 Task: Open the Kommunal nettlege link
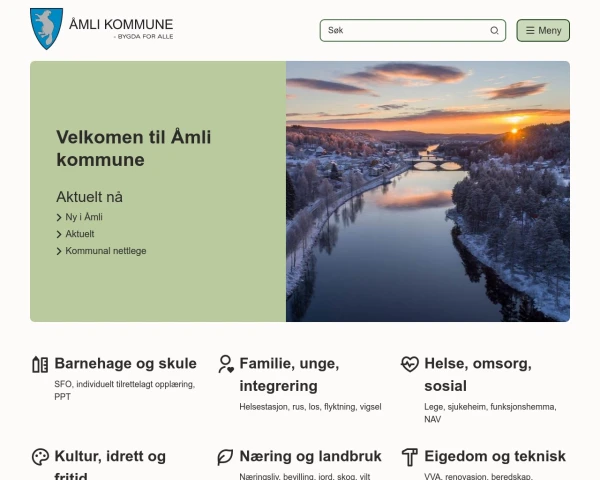tap(106, 251)
